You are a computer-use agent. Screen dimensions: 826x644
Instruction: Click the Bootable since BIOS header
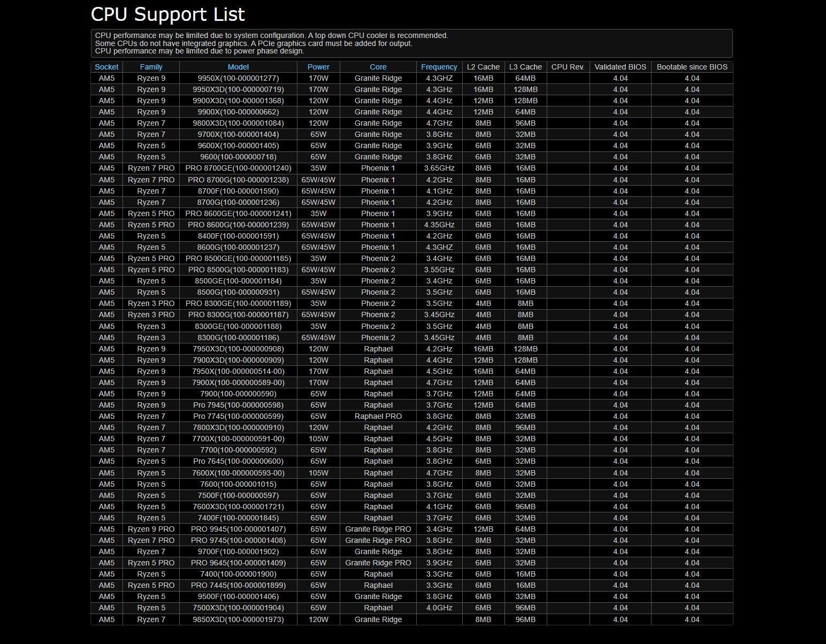click(692, 67)
